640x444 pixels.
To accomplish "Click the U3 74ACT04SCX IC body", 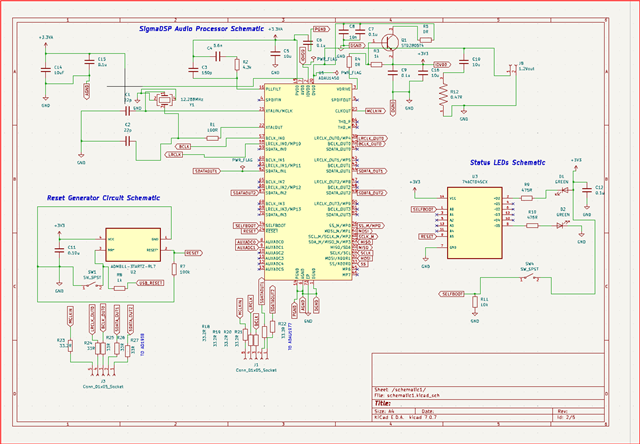I will 475,223.
